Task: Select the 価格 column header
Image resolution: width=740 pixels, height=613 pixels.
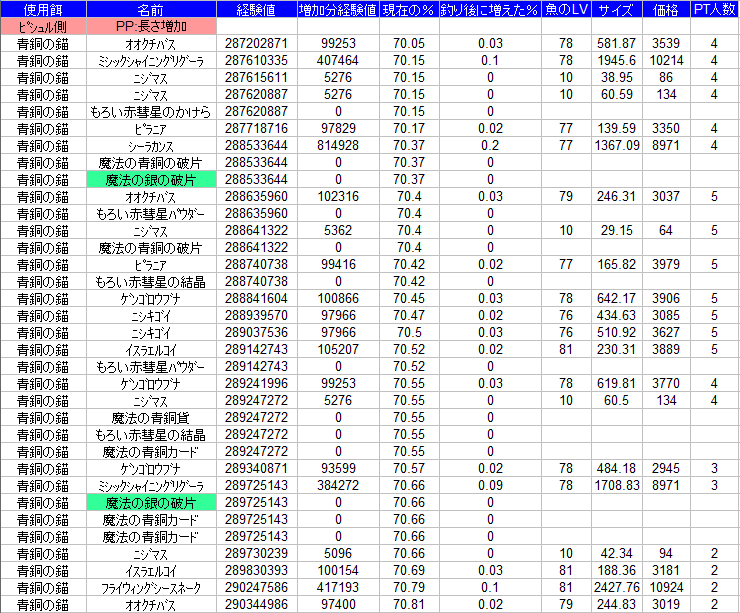Action: pos(663,10)
